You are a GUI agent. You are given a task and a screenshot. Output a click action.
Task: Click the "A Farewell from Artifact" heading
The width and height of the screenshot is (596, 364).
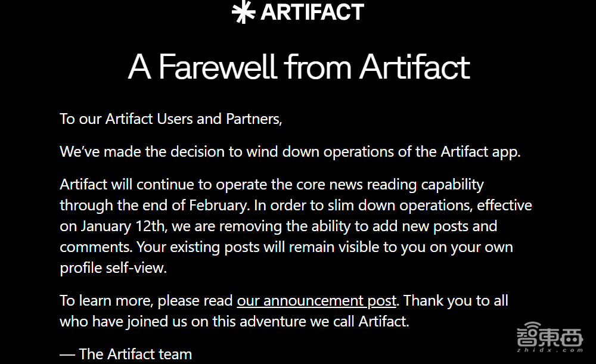pos(299,67)
